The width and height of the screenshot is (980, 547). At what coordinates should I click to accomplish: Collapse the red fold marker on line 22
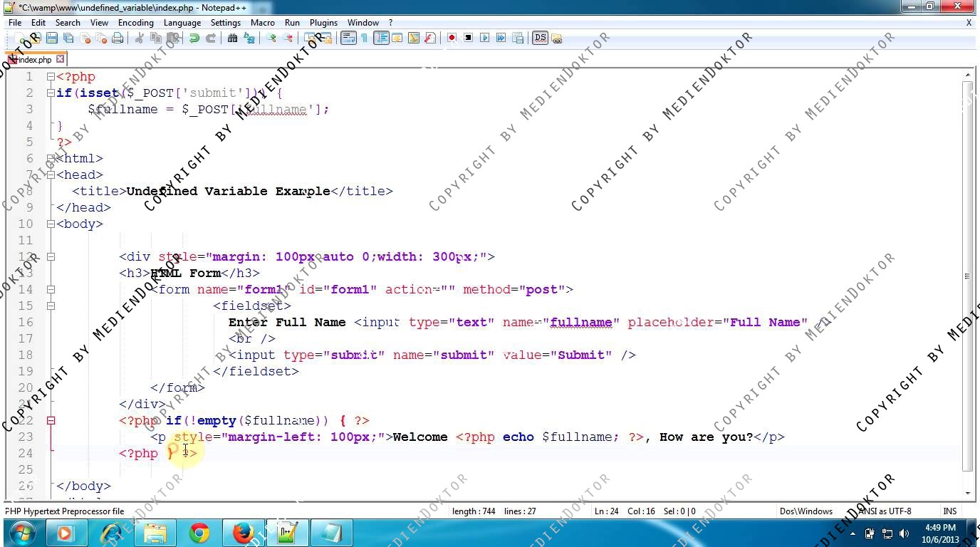click(x=51, y=420)
